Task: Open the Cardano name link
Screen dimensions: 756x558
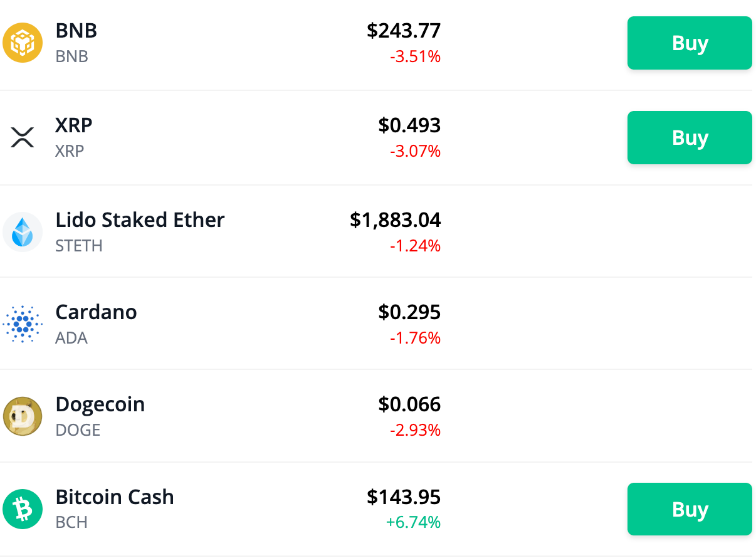Action: point(96,312)
